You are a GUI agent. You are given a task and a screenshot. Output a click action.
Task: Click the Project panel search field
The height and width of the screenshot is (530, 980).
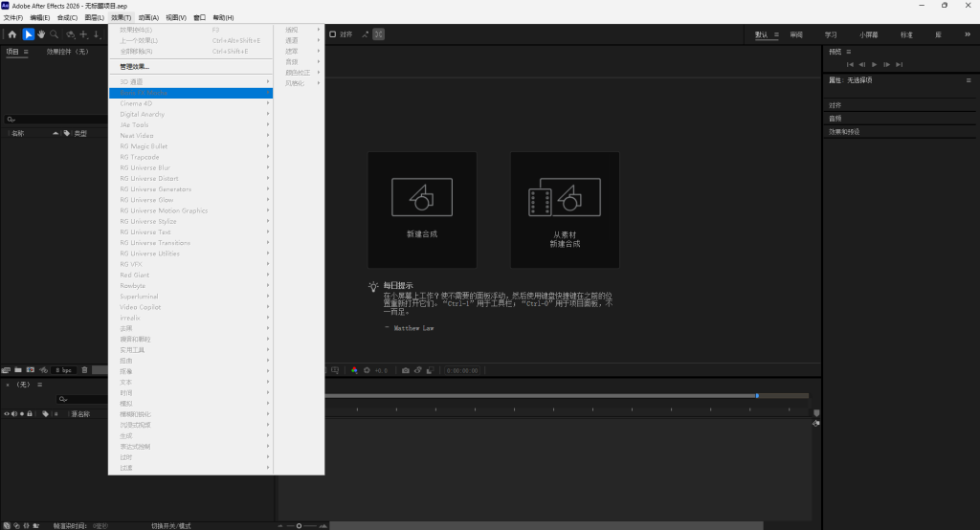click(56, 120)
